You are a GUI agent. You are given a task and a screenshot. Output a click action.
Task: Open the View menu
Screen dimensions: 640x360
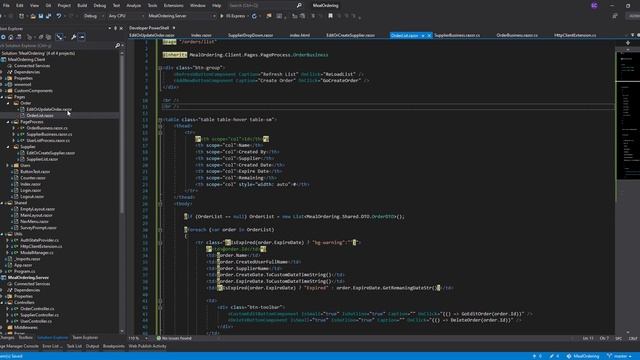(34, 6)
